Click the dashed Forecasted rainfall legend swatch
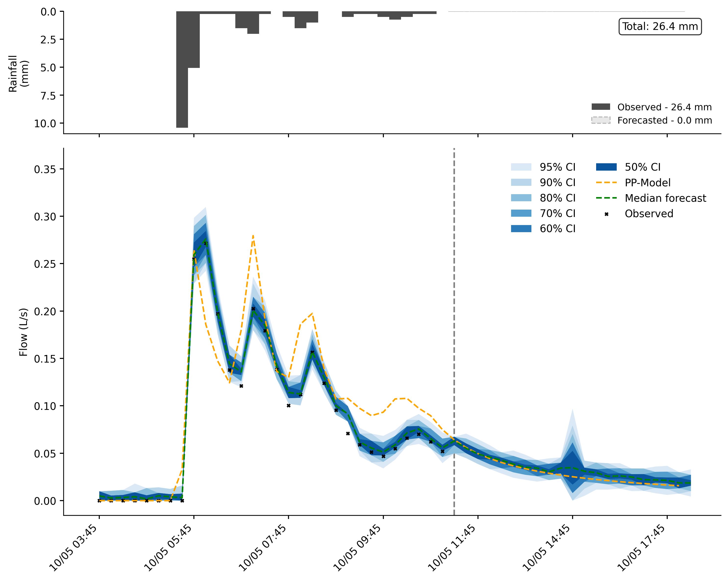 click(601, 120)
